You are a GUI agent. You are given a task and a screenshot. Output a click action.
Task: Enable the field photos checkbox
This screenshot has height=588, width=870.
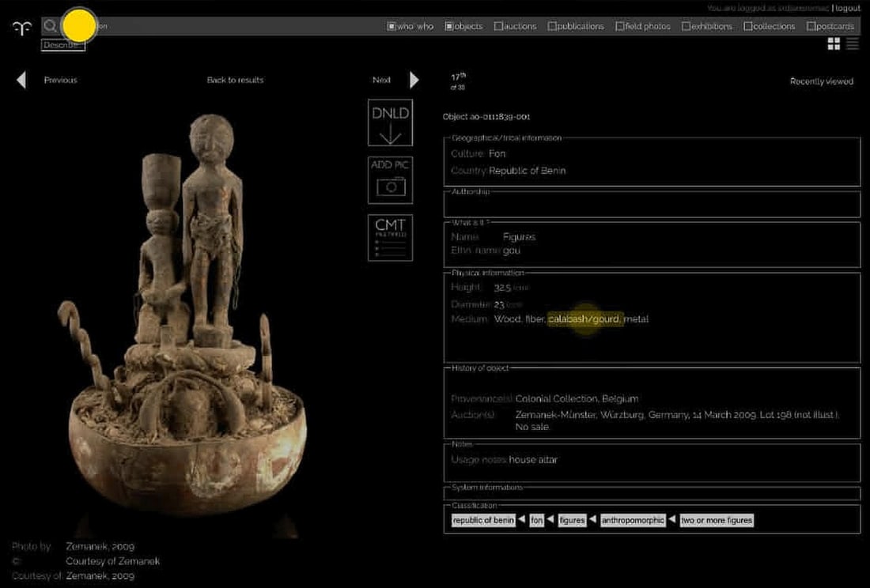620,26
